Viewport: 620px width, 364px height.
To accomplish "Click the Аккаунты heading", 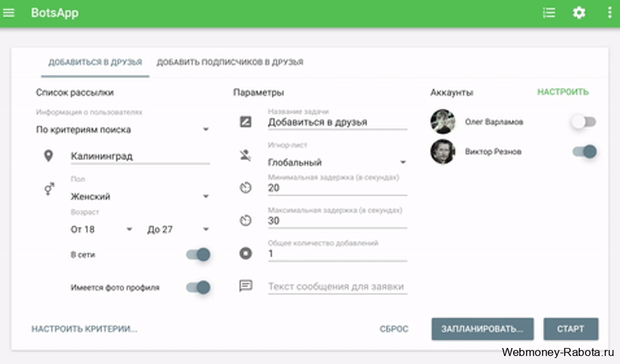I will pyautogui.click(x=451, y=93).
